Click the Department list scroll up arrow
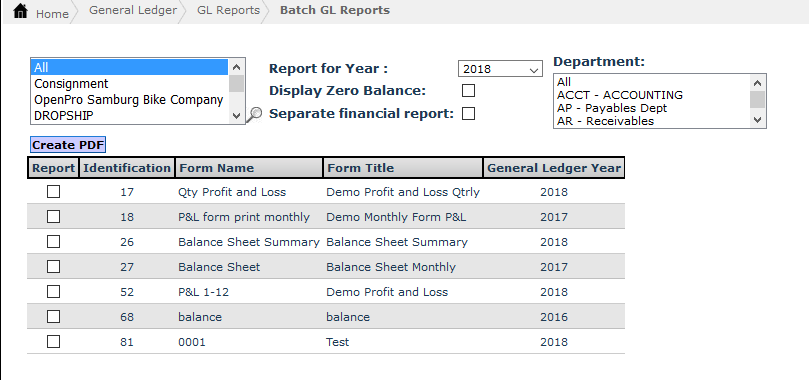 [757, 82]
